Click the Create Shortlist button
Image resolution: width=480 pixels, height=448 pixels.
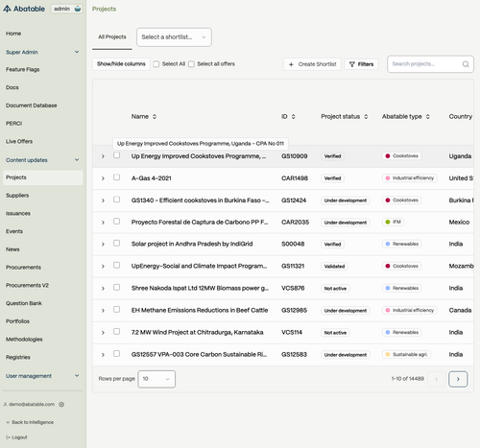click(312, 64)
